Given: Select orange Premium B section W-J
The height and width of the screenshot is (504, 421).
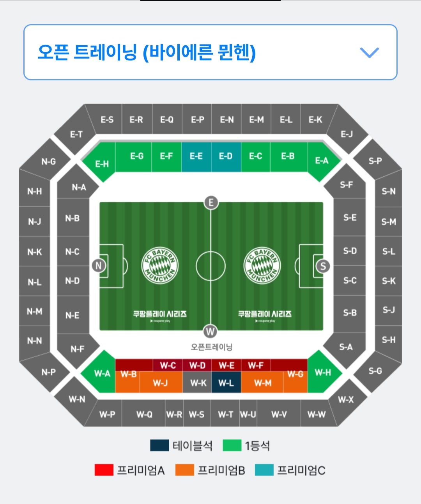Looking at the screenshot, I should [161, 383].
